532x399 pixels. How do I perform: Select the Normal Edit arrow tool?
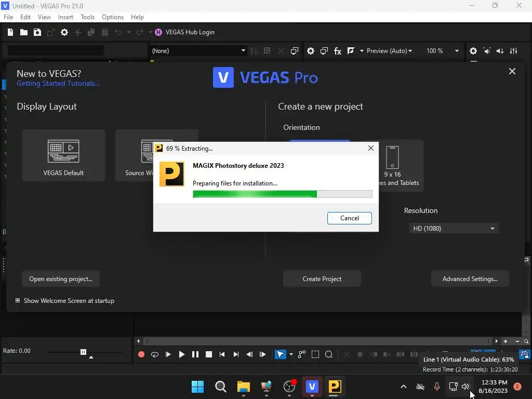pos(280,354)
